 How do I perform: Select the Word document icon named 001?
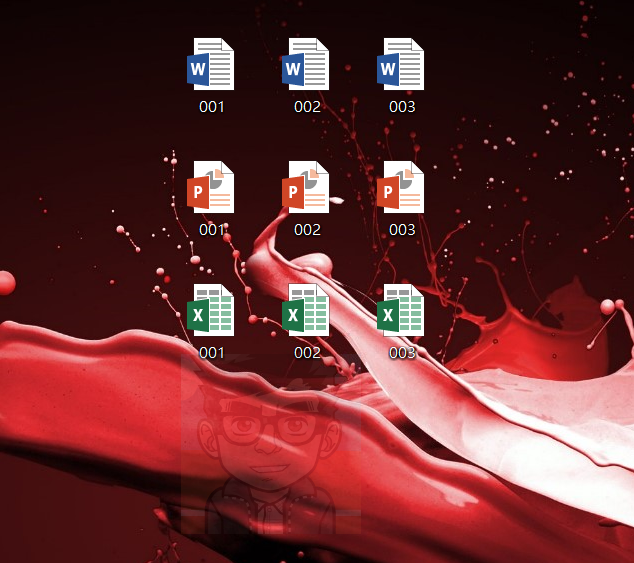(x=211, y=64)
